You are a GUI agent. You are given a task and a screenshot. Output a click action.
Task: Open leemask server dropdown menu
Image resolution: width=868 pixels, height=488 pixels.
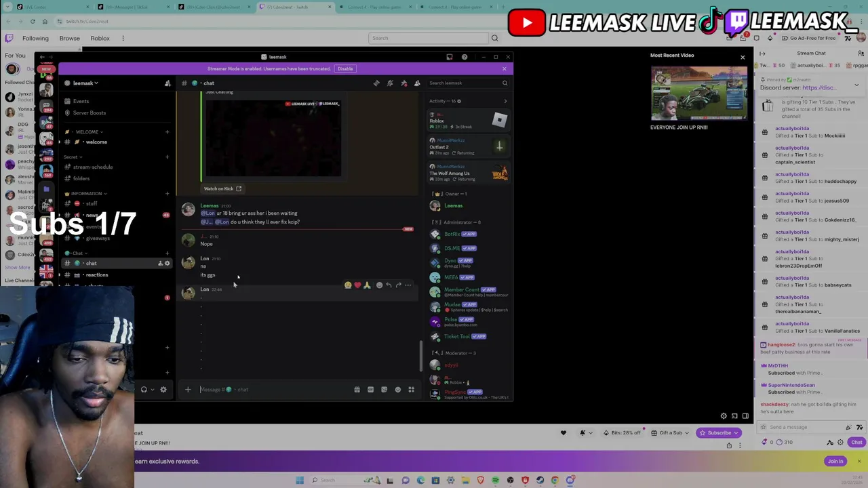(x=85, y=83)
